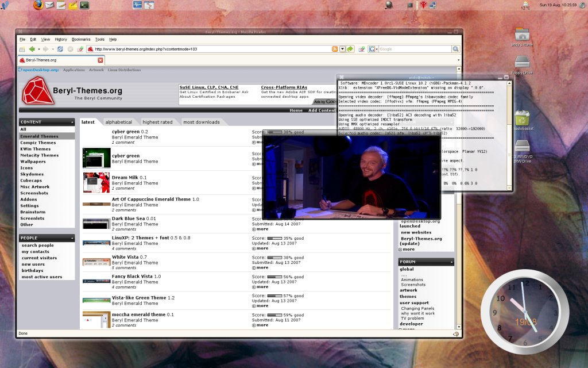Collapse the PEOPLE sidebar panel
Viewport: 588px width, 368px height.
pyautogui.click(x=72, y=238)
